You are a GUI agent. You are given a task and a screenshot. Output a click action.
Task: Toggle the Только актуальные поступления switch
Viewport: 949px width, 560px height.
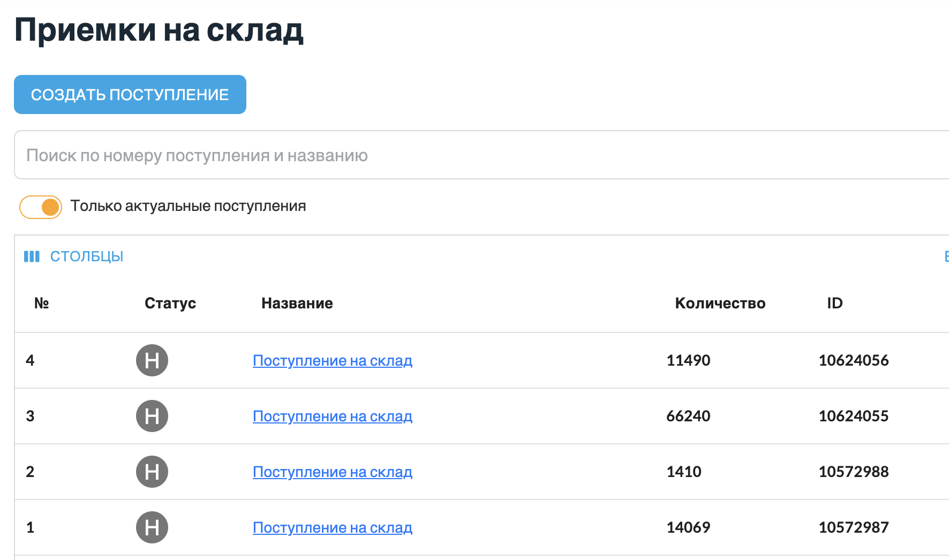click(41, 207)
